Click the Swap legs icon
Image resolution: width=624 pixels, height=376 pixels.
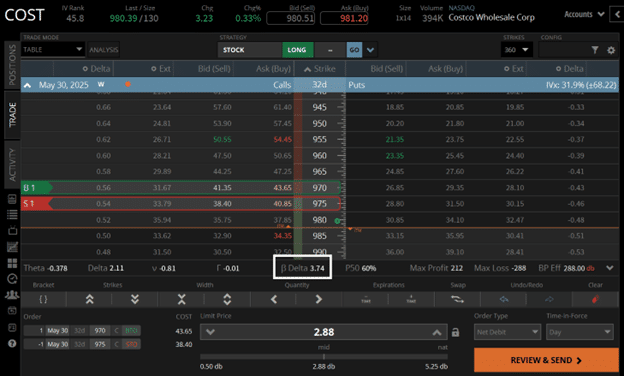(x=458, y=299)
